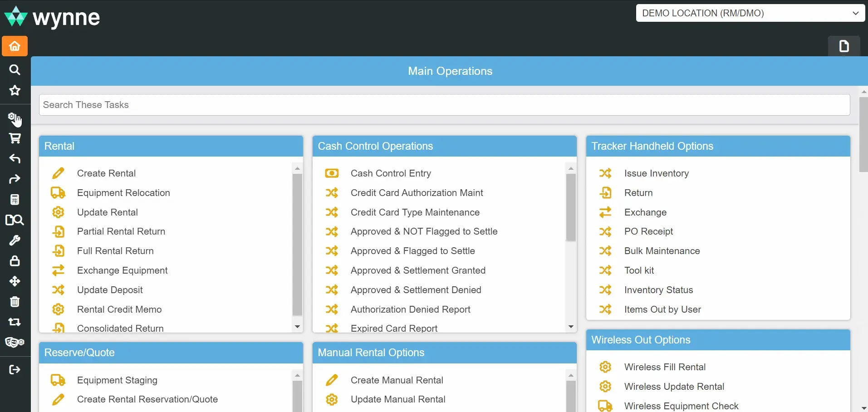Open Full Rental Return
This screenshot has height=412, width=868.
point(116,250)
